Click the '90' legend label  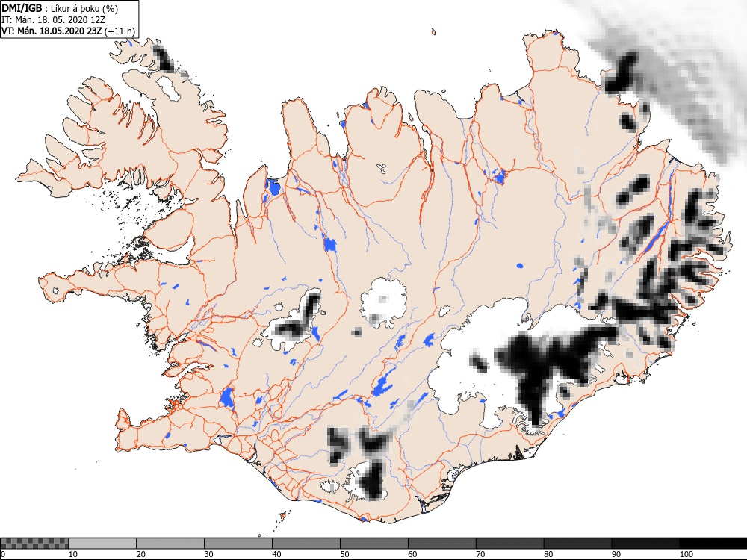coord(616,554)
